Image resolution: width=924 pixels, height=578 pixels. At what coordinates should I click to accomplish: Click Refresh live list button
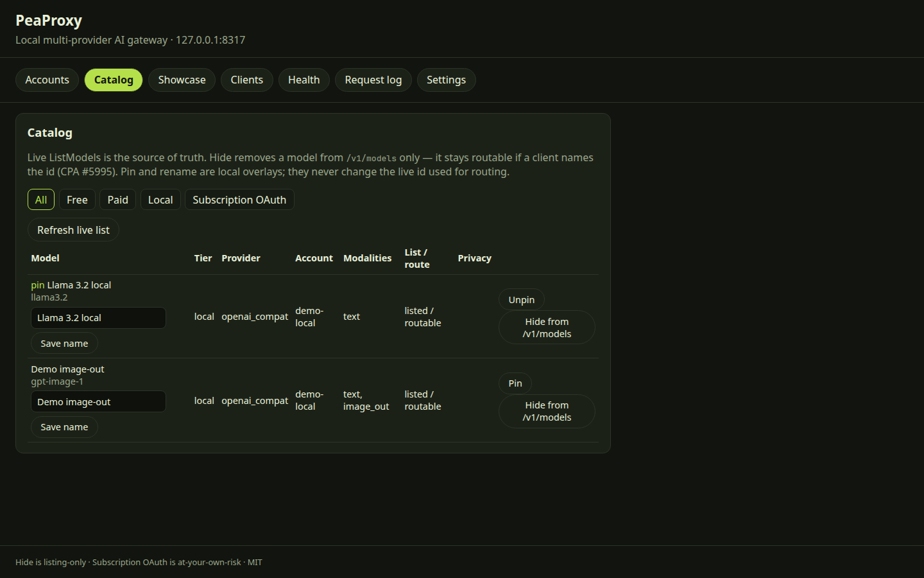click(73, 230)
